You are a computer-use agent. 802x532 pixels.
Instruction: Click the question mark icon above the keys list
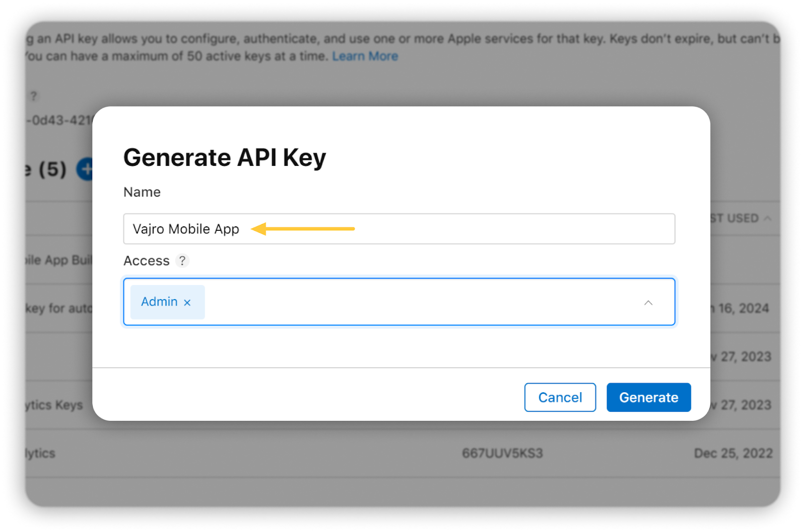pyautogui.click(x=34, y=96)
